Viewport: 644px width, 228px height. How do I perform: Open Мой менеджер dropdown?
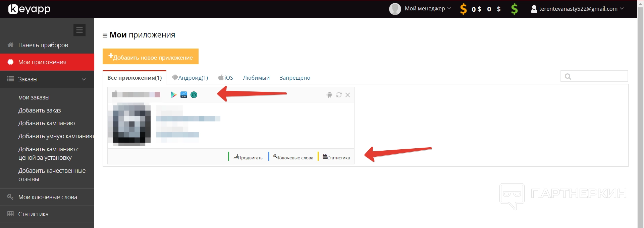pyautogui.click(x=428, y=9)
